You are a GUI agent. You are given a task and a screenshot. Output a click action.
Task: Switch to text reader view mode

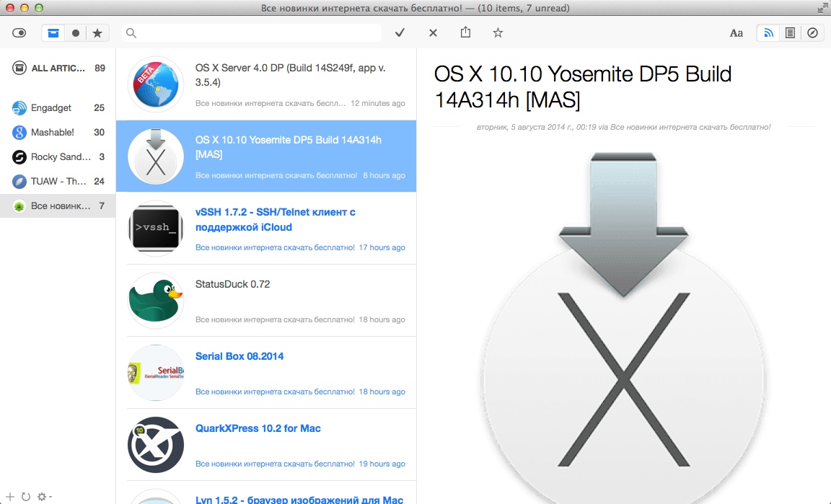coord(790,33)
